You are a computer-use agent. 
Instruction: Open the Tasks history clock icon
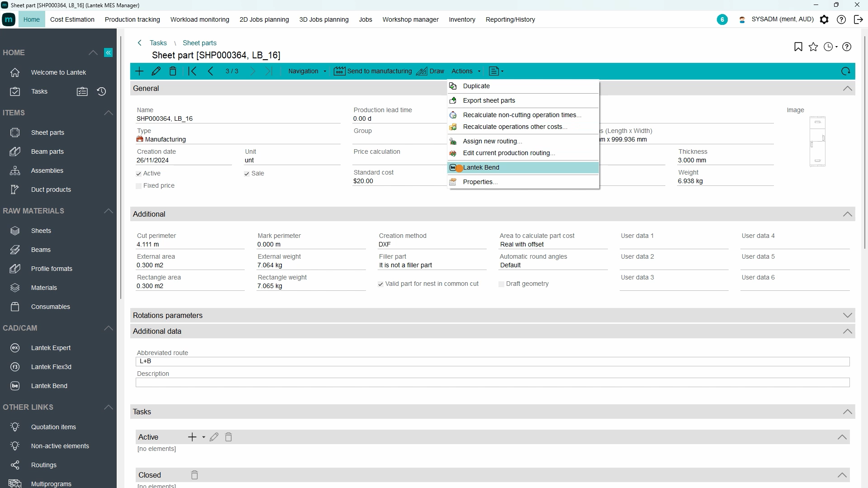101,91
